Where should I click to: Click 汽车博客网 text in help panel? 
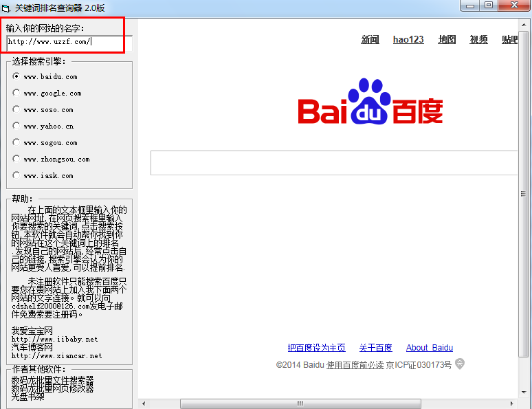tap(32, 347)
